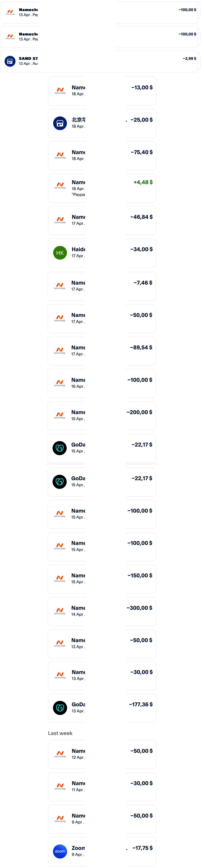Click GoDaddy icon of −177,36 $ payment
Image resolution: width=204 pixels, height=868 pixels.
pos(60,708)
